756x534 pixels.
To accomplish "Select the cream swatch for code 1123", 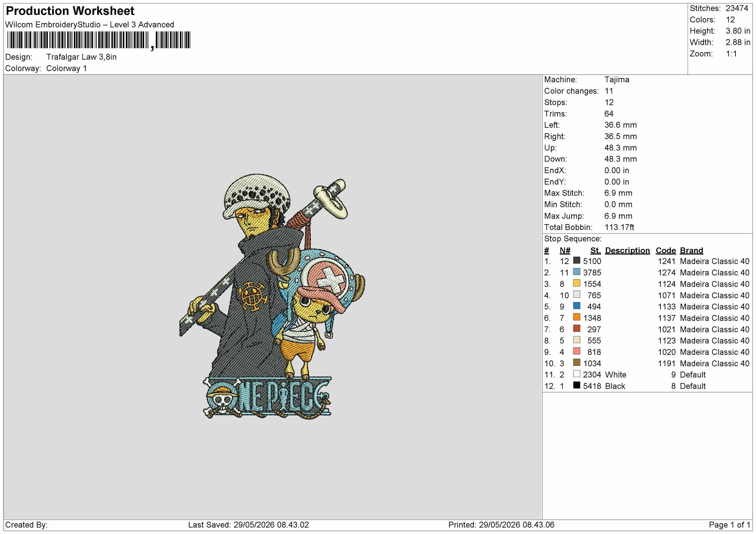I will click(577, 340).
